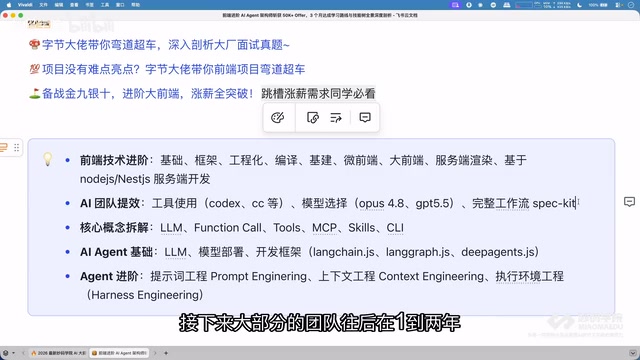Open link 项目没有难点亮点？字节大佬带你前端项目弯道超车
Screen dimensions: 640x360
click(173, 69)
